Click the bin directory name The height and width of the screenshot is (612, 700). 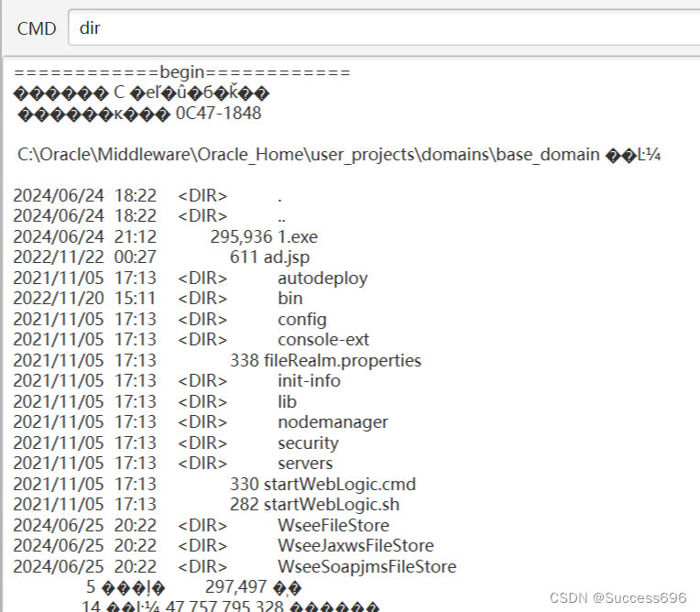click(x=290, y=298)
